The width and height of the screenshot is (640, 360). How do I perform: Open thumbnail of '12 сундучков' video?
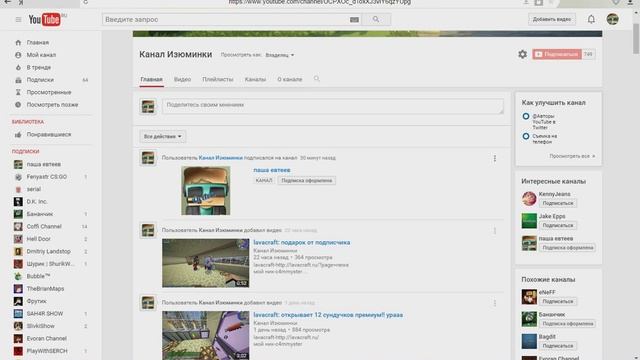pos(206,335)
